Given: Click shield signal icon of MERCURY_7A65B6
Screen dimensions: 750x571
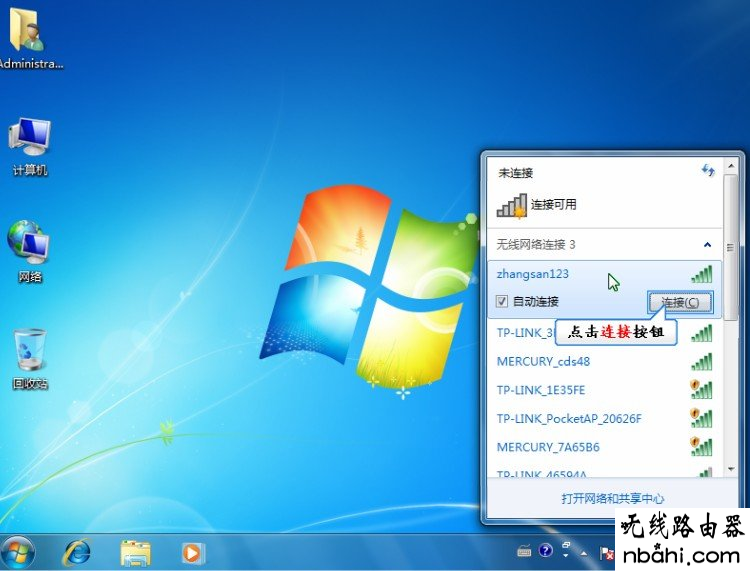Looking at the screenshot, I should pos(701,447).
